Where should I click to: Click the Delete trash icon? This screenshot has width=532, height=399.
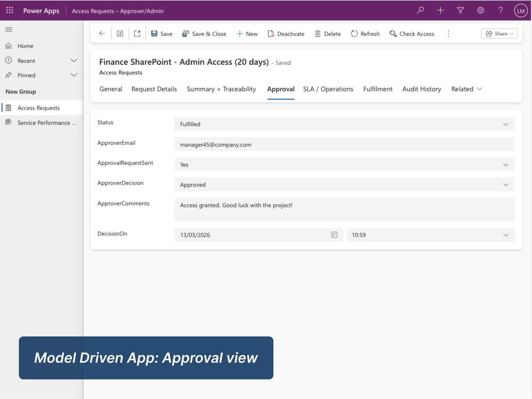pyautogui.click(x=318, y=33)
